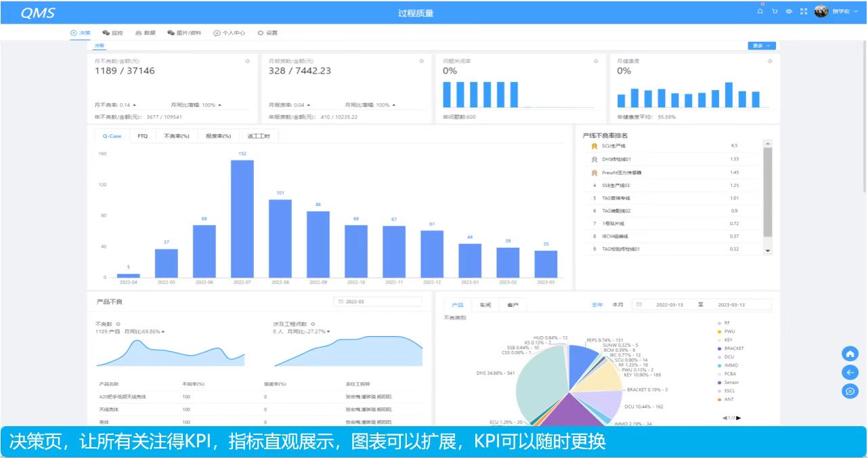Viewport: 868px width, 458px height.
Task: Open the user account dropdown menu
Action: (842, 12)
